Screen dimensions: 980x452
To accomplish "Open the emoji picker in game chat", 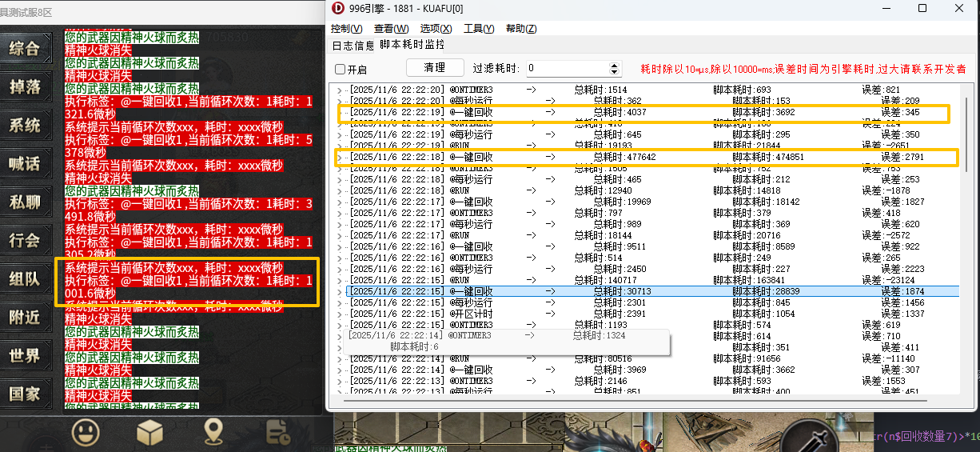I will click(x=86, y=433).
